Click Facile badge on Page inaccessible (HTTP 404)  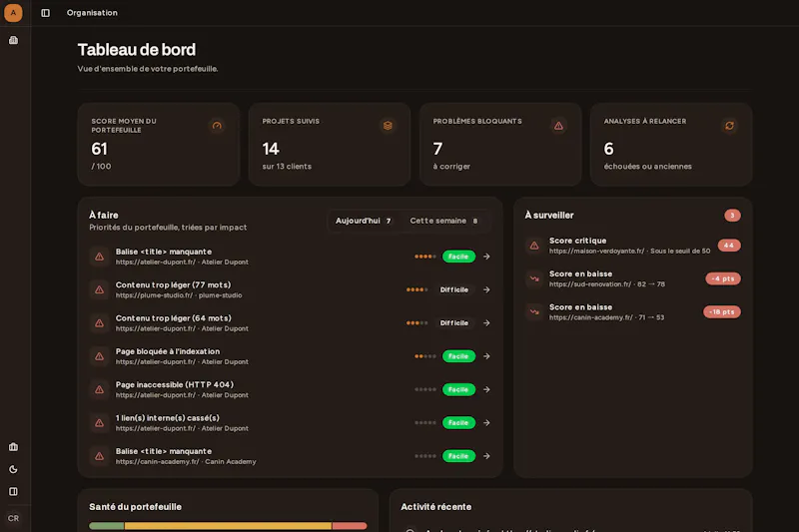point(458,389)
